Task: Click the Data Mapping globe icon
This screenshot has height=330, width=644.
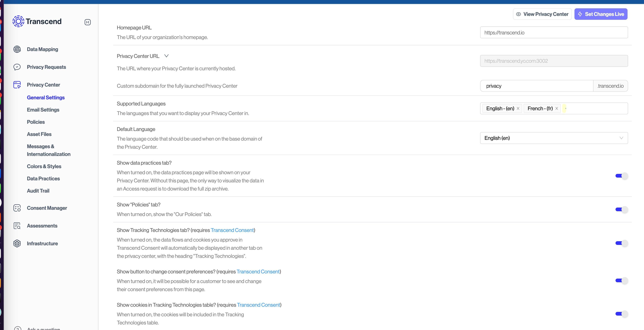Action: [17, 49]
